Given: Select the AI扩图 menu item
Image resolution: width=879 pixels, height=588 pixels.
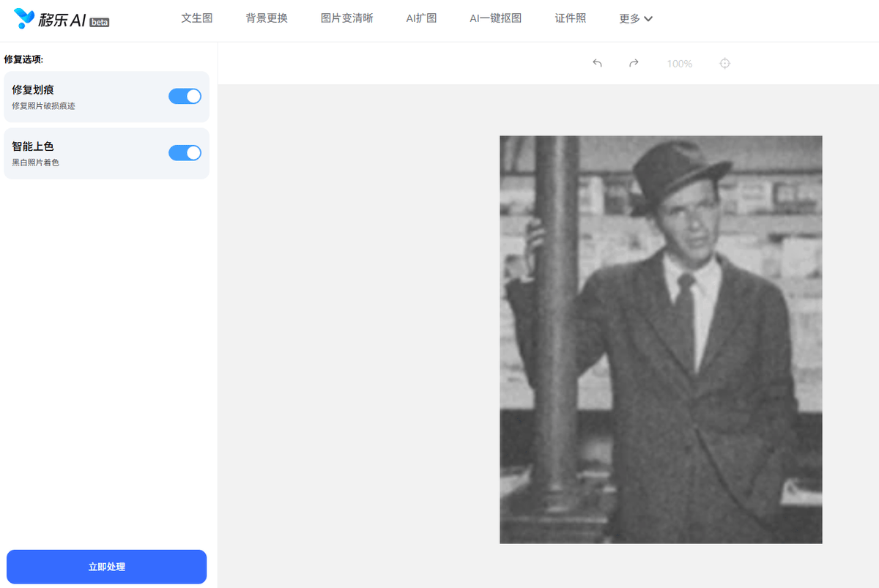Looking at the screenshot, I should click(x=421, y=18).
